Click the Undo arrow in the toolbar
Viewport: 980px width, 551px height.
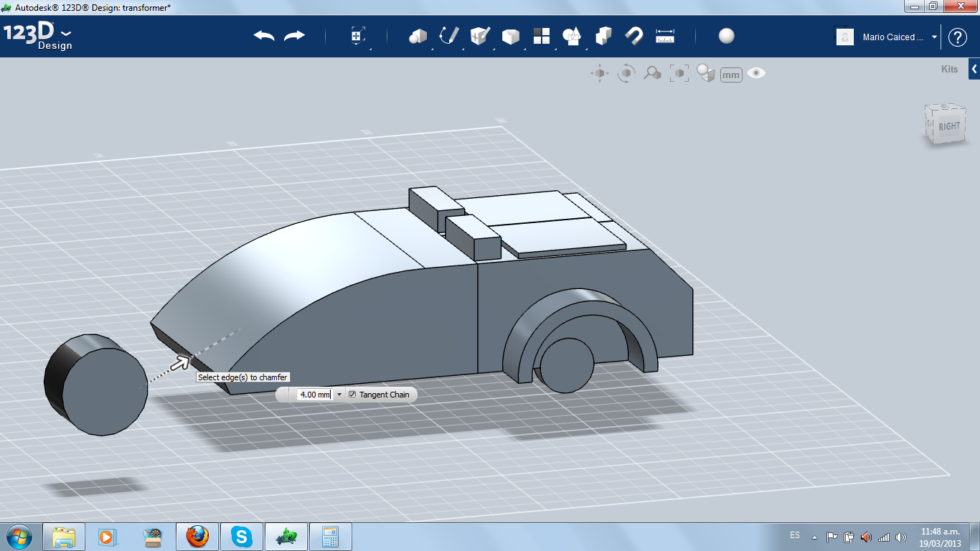click(264, 36)
